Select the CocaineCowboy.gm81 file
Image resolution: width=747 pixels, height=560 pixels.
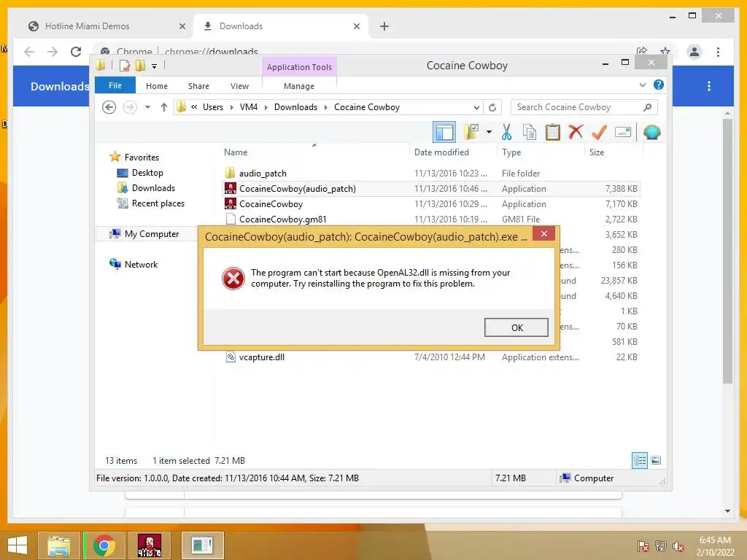click(x=430, y=219)
